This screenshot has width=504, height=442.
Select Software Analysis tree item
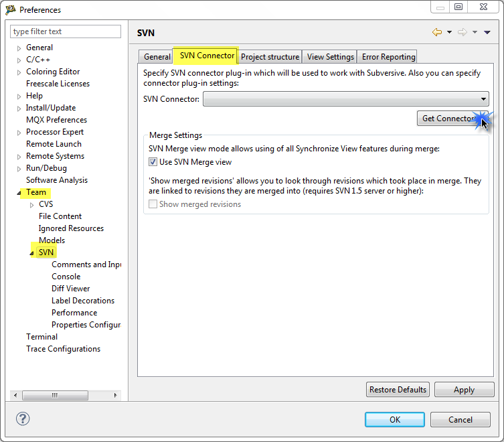57,180
